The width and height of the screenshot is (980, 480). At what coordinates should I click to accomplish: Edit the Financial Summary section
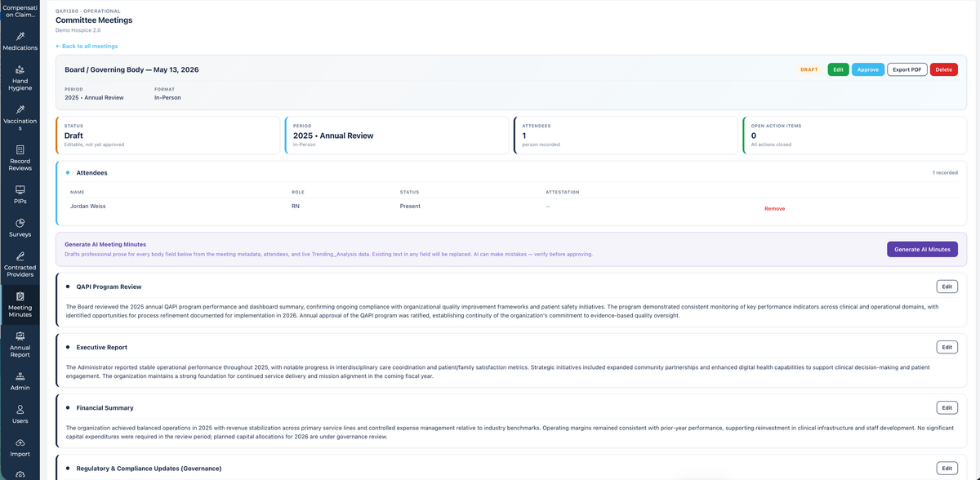[x=947, y=407]
